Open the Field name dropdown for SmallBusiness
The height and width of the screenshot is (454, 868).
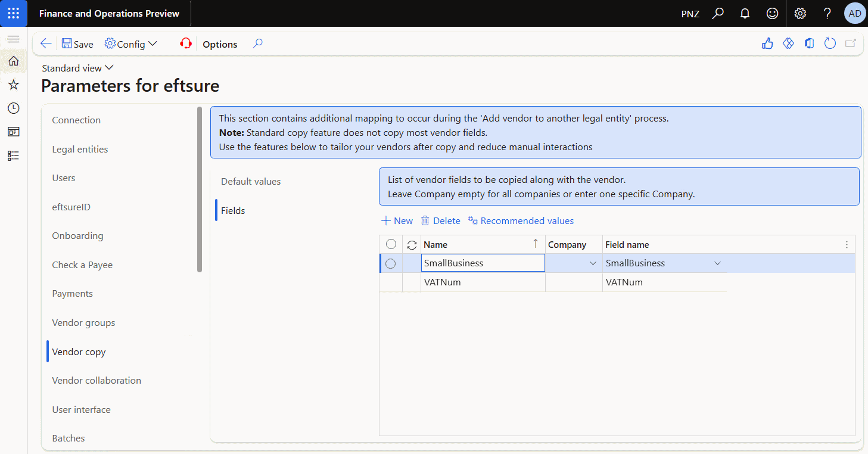click(717, 263)
